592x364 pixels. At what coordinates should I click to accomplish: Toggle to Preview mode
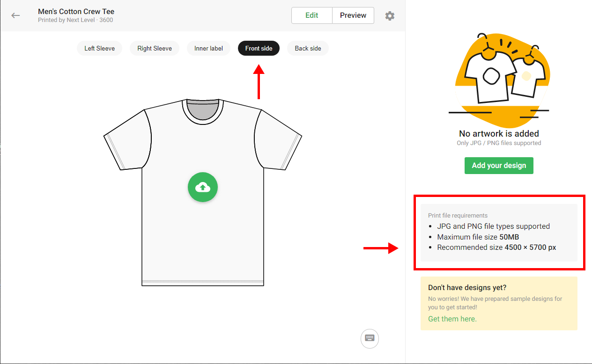point(353,15)
